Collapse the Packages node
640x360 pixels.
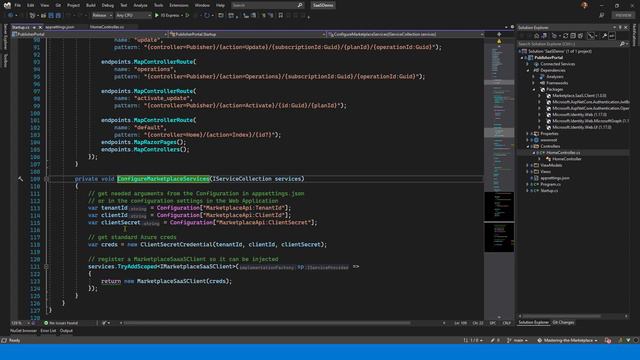533,89
